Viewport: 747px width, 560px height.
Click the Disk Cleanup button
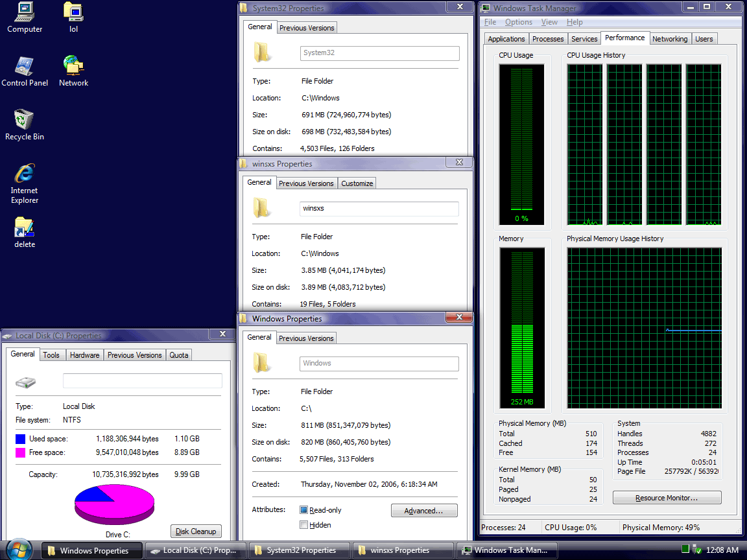[196, 531]
